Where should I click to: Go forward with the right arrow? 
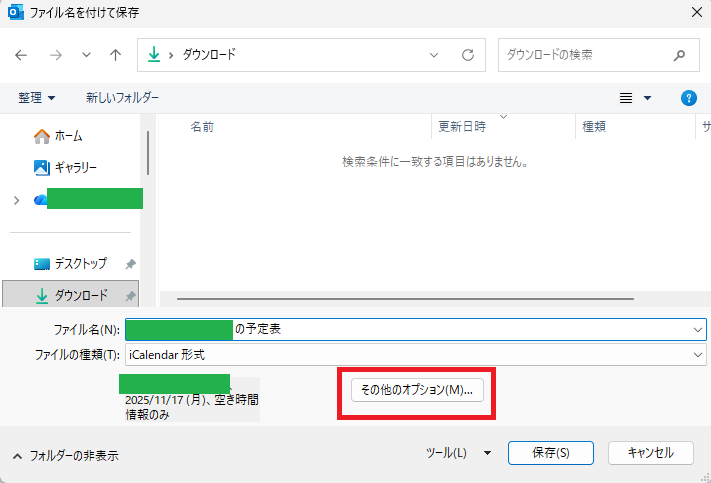[56, 55]
